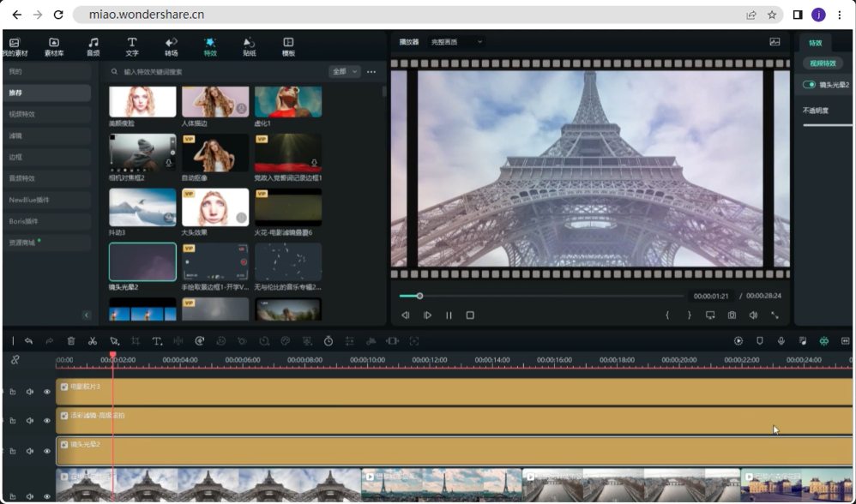Choose the selection pointer tool
The height and width of the screenshot is (504, 856).
pyautogui.click(x=114, y=341)
